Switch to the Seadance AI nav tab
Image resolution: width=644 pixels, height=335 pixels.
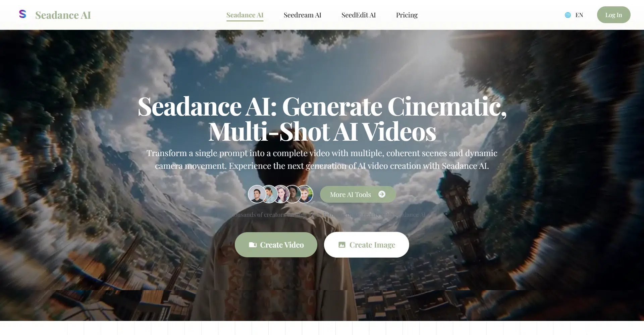pos(245,15)
